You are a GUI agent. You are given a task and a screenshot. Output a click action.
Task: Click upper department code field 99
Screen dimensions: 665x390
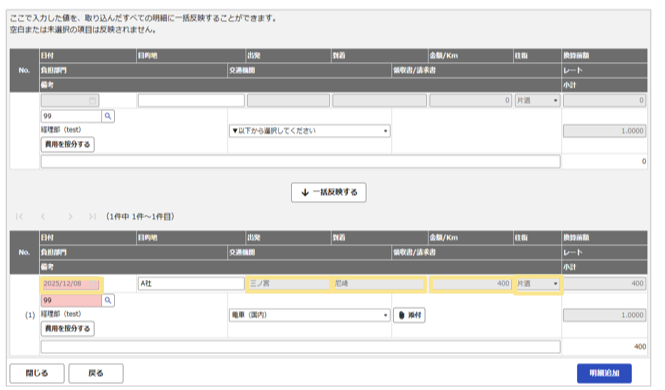pyautogui.click(x=71, y=116)
